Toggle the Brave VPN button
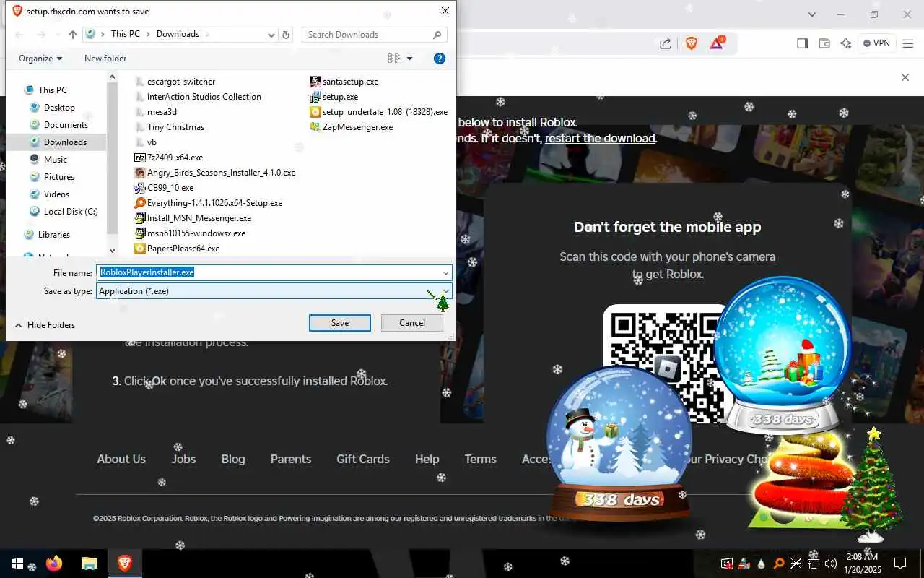The image size is (924, 578). pyautogui.click(x=877, y=43)
